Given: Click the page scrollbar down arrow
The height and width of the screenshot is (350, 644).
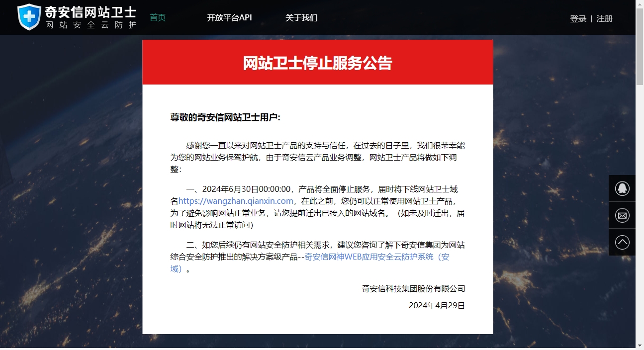Looking at the screenshot, I should point(640,345).
